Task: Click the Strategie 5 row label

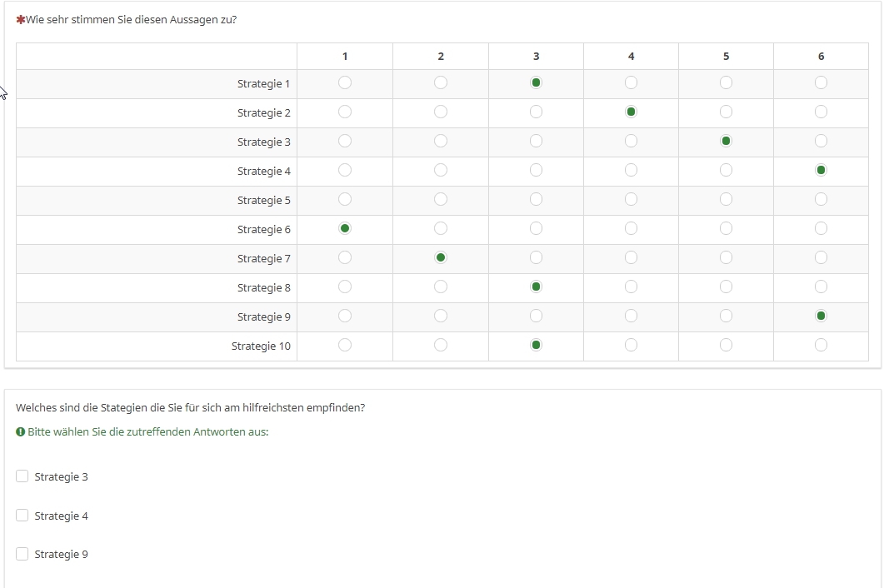Action: (x=263, y=200)
